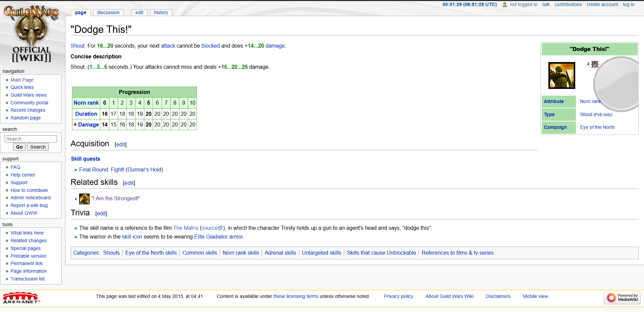Open the edit tab
This screenshot has height=312, width=644.
(139, 12)
